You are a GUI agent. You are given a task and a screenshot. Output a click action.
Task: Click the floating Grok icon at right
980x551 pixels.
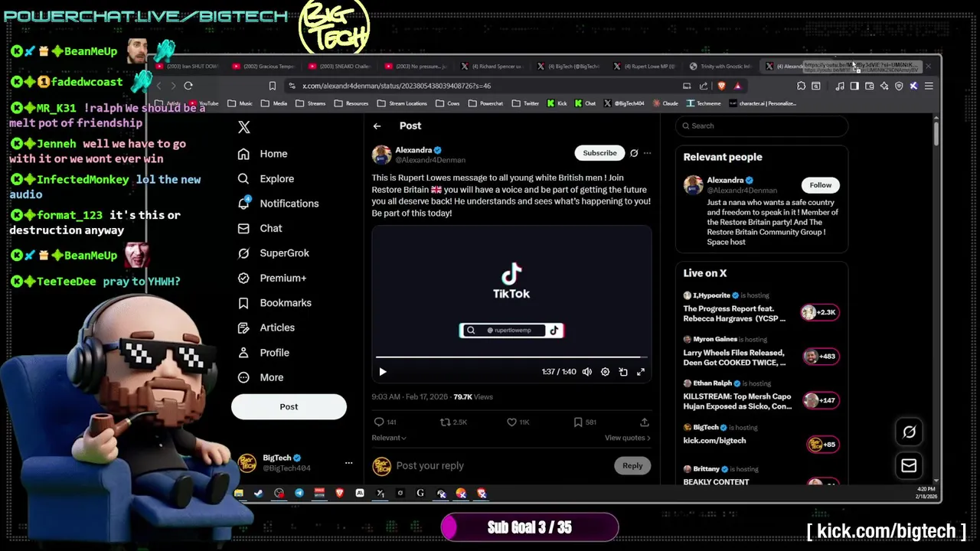pyautogui.click(x=909, y=432)
